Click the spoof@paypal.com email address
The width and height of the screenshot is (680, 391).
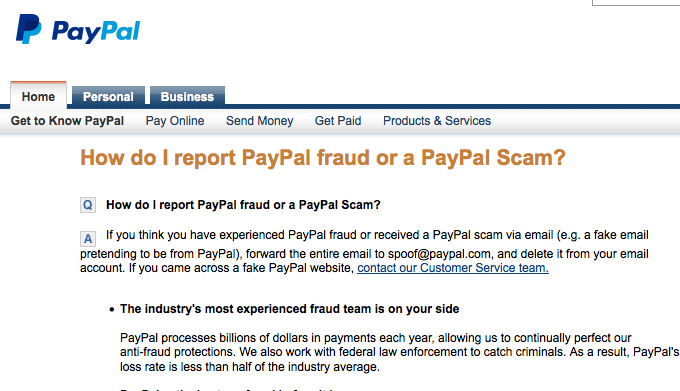439,254
